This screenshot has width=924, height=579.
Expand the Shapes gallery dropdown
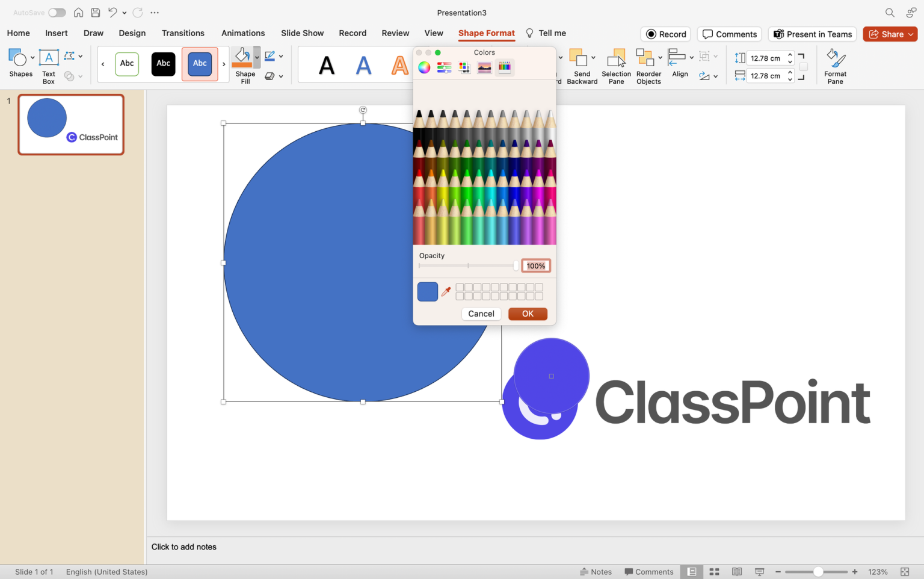point(32,56)
